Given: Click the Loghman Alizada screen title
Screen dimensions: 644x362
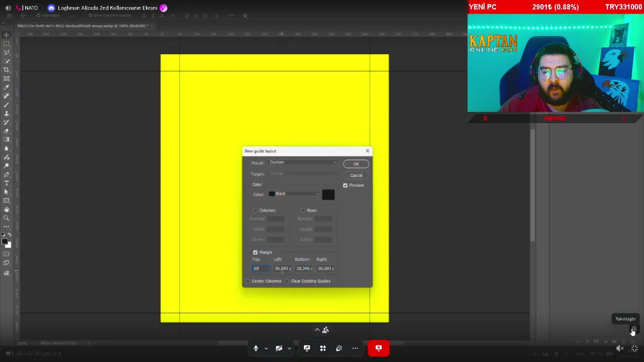Looking at the screenshot, I should click(x=108, y=8).
